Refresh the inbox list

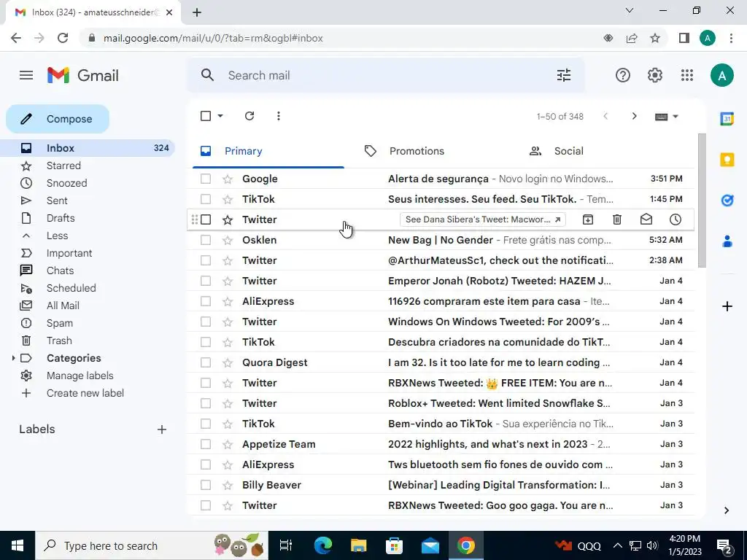[x=249, y=116]
